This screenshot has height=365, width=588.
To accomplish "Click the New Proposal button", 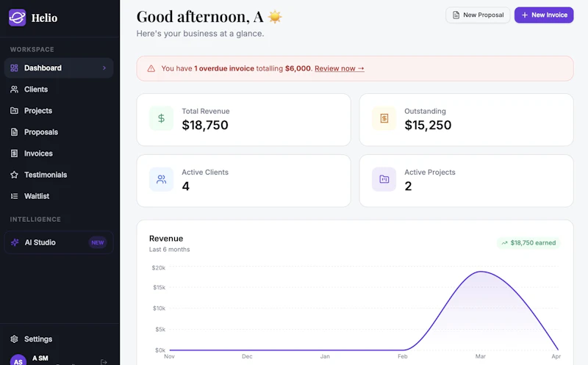I will coord(478,15).
